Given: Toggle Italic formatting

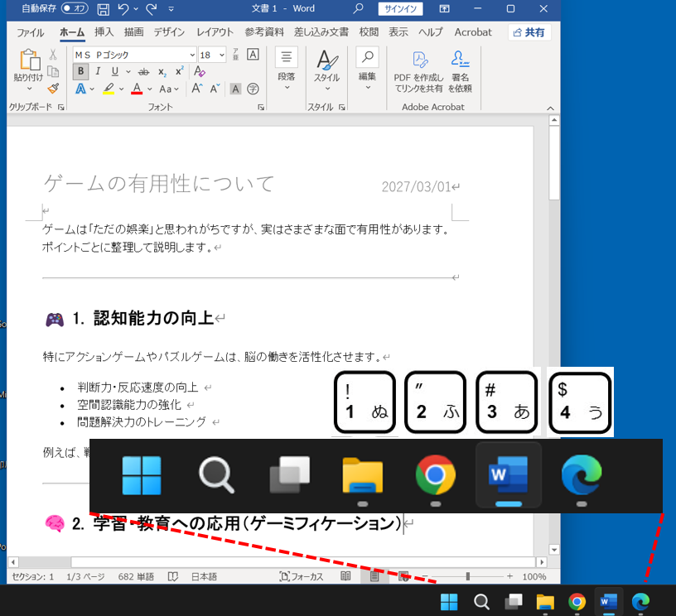Looking at the screenshot, I should pos(98,71).
